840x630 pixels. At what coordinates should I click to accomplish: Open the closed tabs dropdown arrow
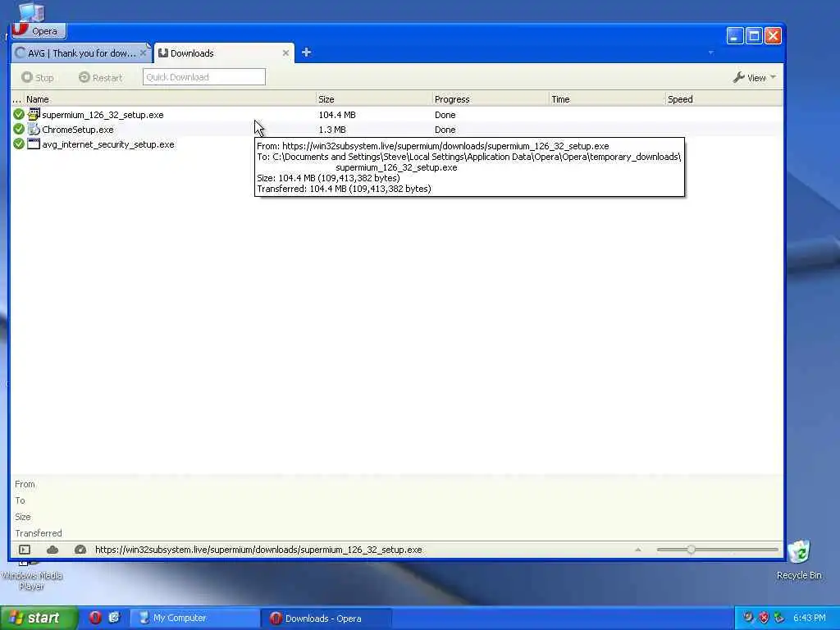tap(711, 52)
